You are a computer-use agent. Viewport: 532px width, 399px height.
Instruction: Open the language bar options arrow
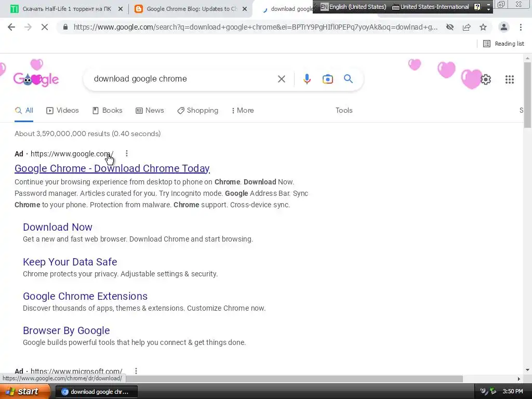pyautogui.click(x=488, y=9)
